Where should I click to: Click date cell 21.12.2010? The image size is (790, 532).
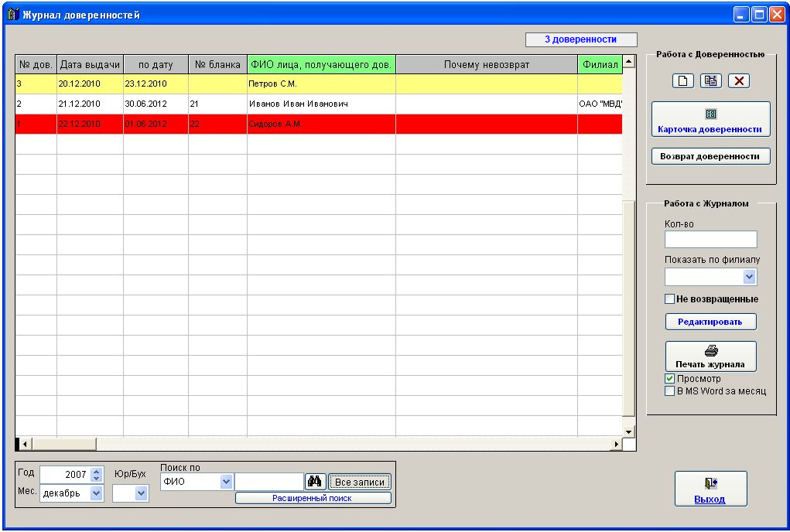[91, 104]
